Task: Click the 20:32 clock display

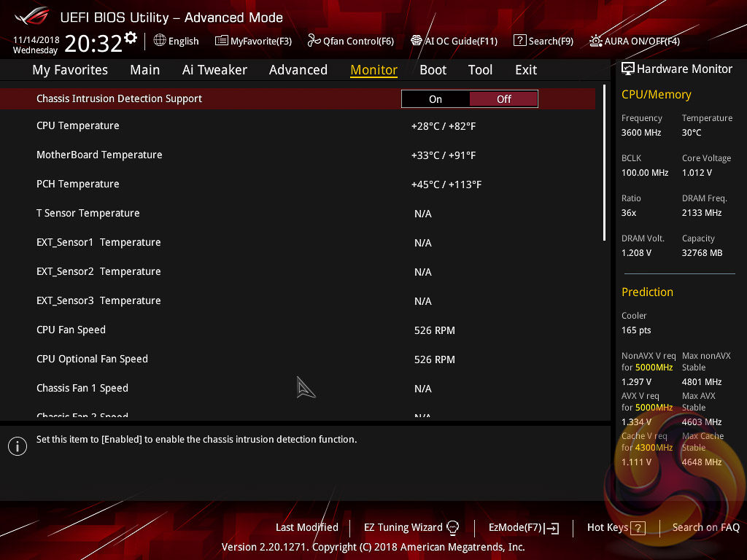Action: coord(93,43)
